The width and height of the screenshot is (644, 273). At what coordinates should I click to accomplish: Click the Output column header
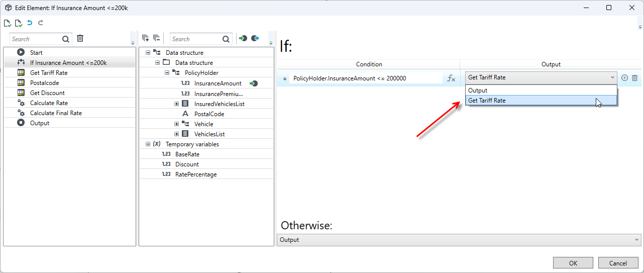point(551,64)
